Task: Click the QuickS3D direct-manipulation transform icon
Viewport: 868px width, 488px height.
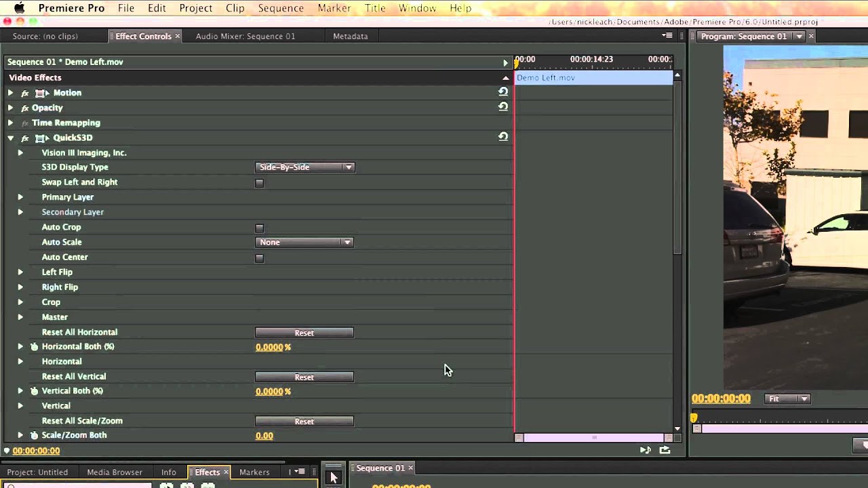Action: click(x=42, y=138)
